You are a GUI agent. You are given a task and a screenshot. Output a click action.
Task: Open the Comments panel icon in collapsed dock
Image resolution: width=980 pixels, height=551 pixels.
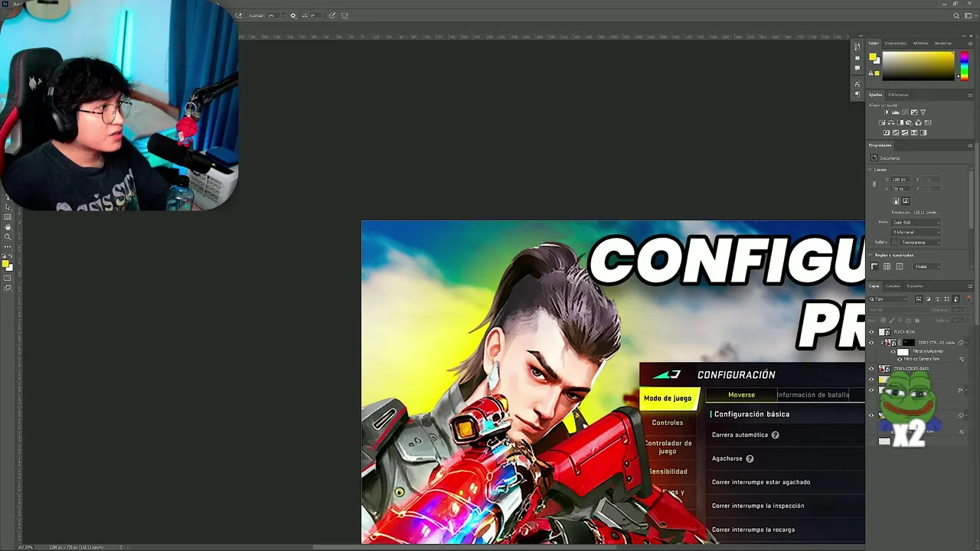857,68
